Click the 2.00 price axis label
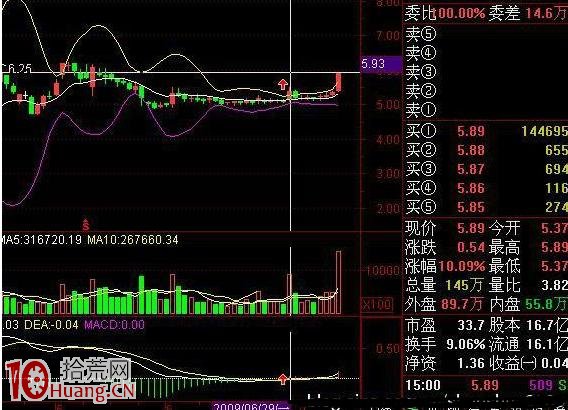 [388, 208]
